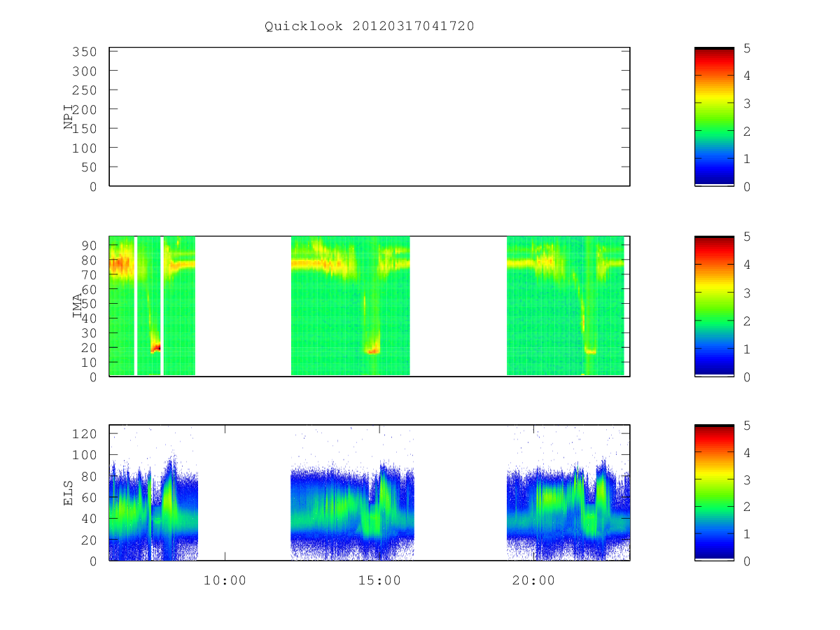Select the NPI y-axis label

[x=69, y=117]
